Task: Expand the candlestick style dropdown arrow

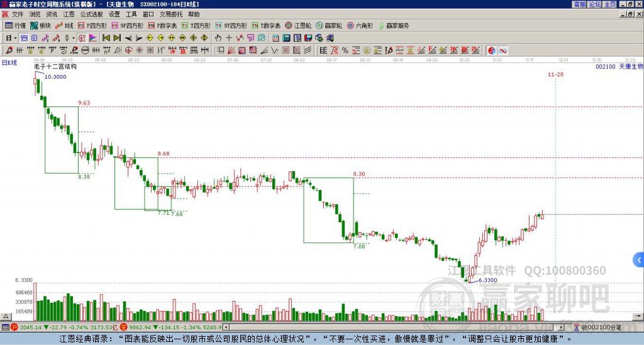Action: [74, 38]
